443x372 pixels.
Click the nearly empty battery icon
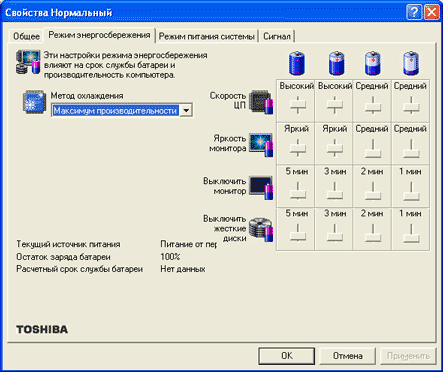411,63
